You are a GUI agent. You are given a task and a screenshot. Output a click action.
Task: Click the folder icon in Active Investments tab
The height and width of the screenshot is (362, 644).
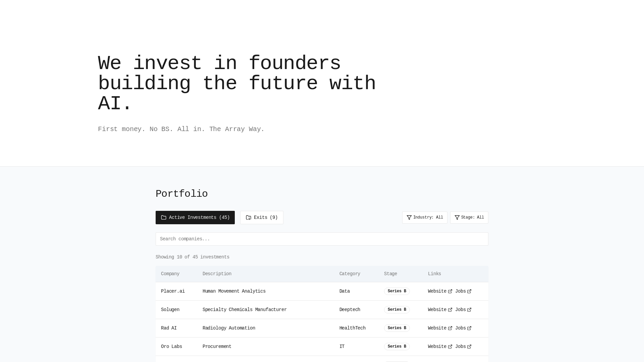tap(164, 218)
